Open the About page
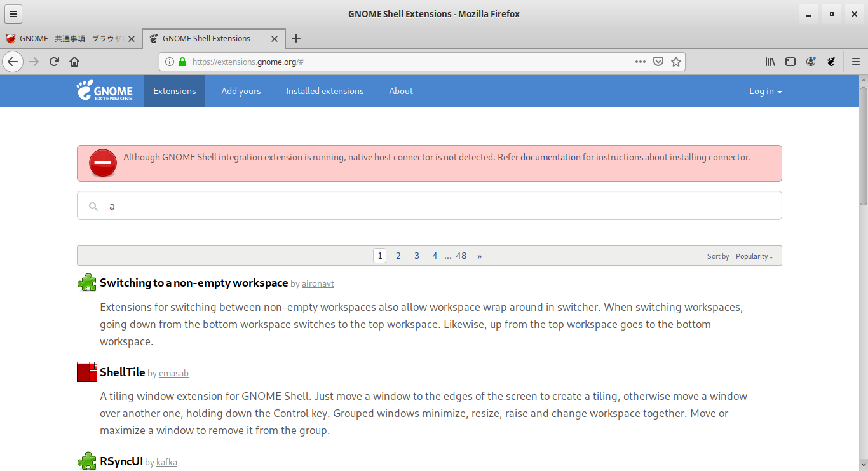Viewport: 868px width, 471px height. click(401, 91)
